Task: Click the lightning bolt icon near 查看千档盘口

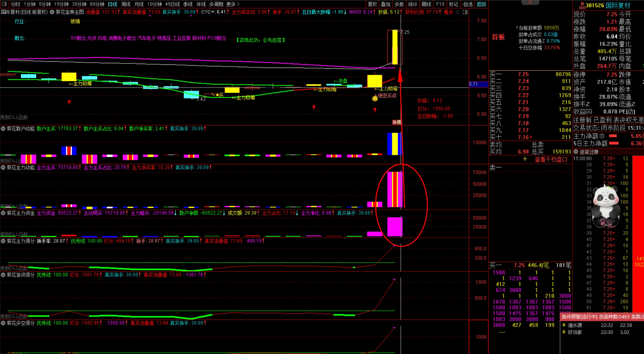Action: (525, 159)
